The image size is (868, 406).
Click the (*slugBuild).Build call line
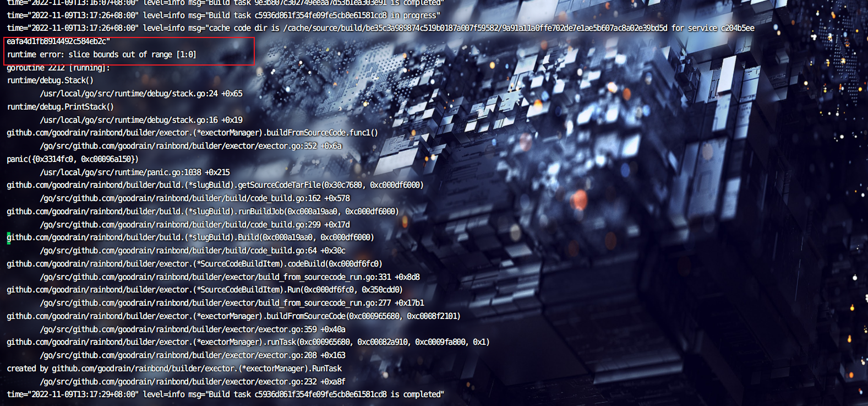tap(190, 237)
